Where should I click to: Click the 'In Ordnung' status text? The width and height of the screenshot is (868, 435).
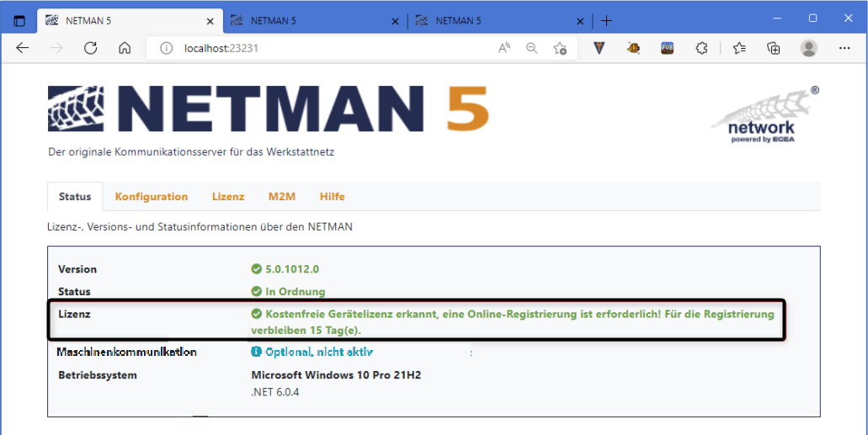point(295,291)
